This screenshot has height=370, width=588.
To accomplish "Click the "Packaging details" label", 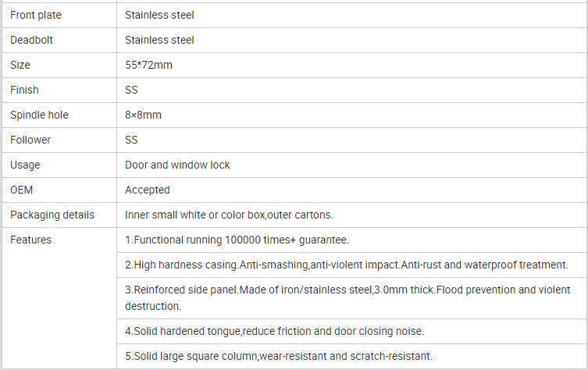I will click(52, 215).
